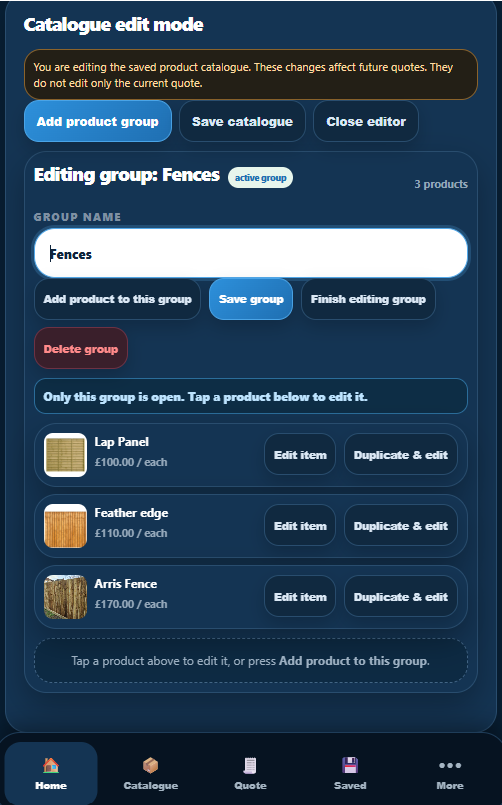Open the Saved floppy disk icon
Viewport: 502px width, 805px height.
350,765
